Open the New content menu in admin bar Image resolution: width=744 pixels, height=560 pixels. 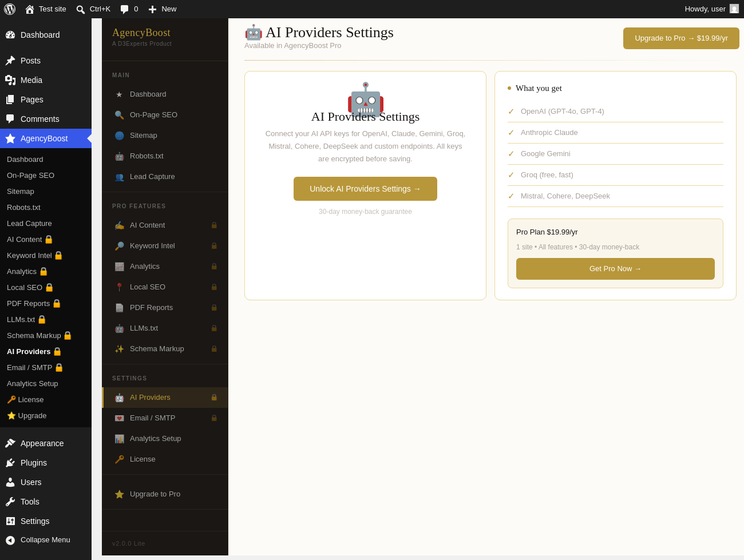[163, 9]
